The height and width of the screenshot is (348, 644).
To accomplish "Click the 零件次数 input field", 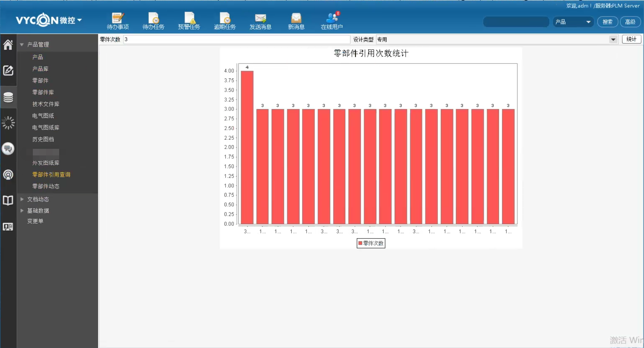I will [237, 39].
